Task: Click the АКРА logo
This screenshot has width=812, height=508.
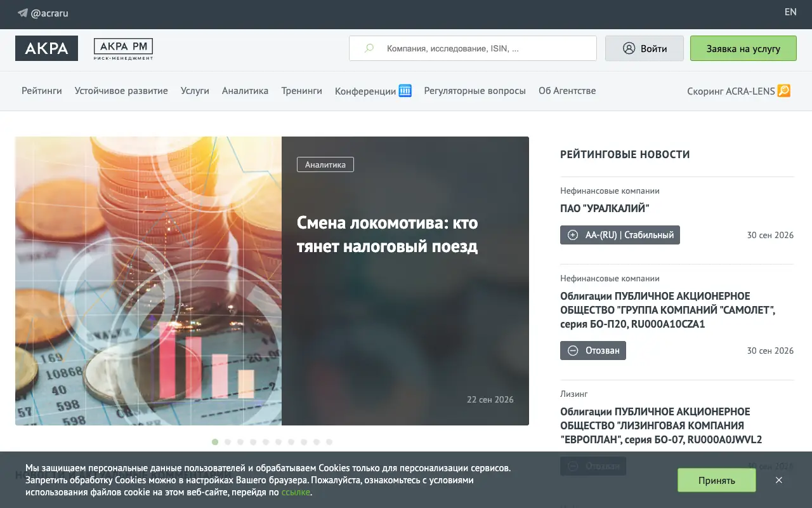Action: [46, 48]
